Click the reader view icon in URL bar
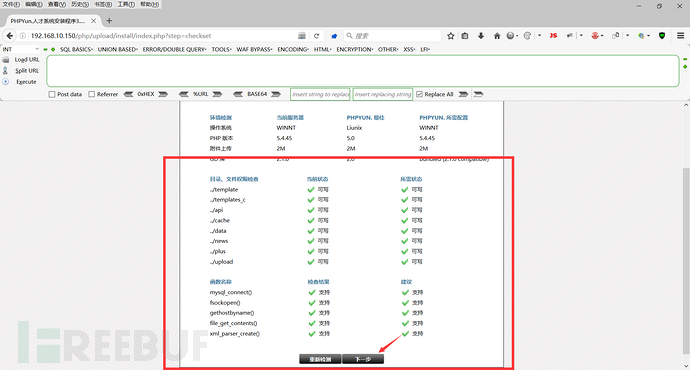The height and width of the screenshot is (370, 690). click(302, 36)
